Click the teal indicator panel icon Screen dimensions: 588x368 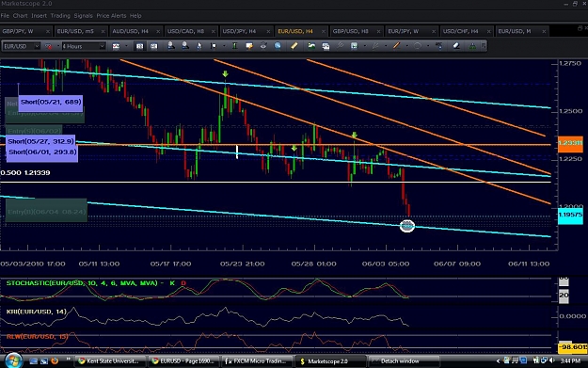354,46
